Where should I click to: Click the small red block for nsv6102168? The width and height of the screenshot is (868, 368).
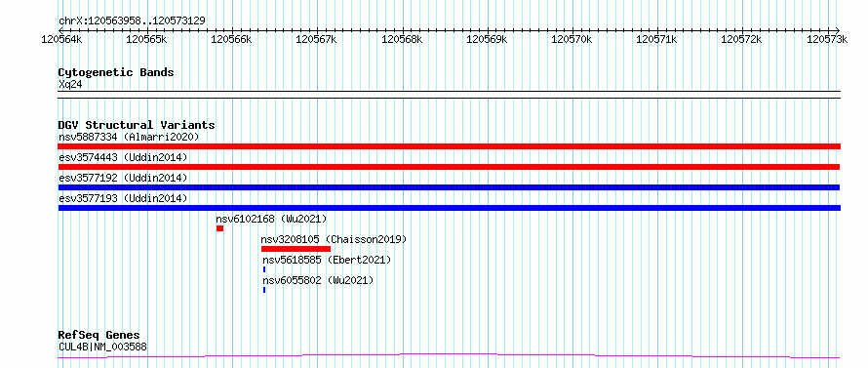pos(219,228)
